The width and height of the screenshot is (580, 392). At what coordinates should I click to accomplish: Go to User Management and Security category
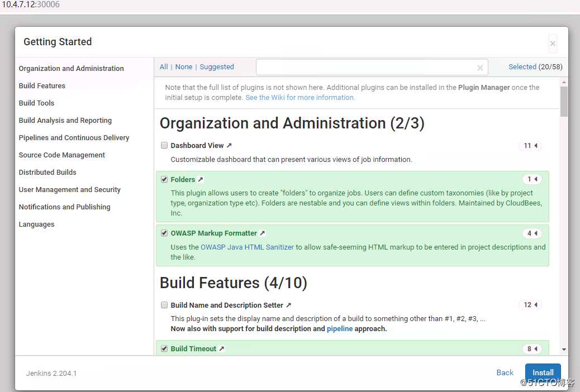click(69, 190)
